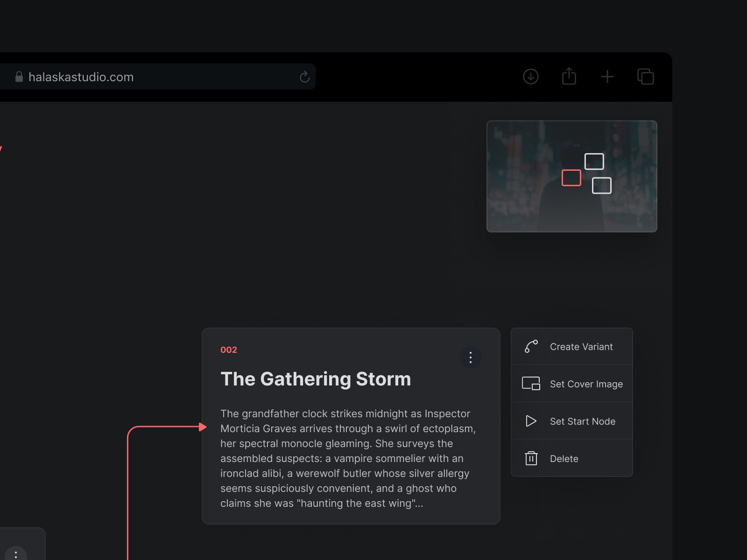Click the browser downloads icon
This screenshot has height=560, width=747.
tap(531, 77)
